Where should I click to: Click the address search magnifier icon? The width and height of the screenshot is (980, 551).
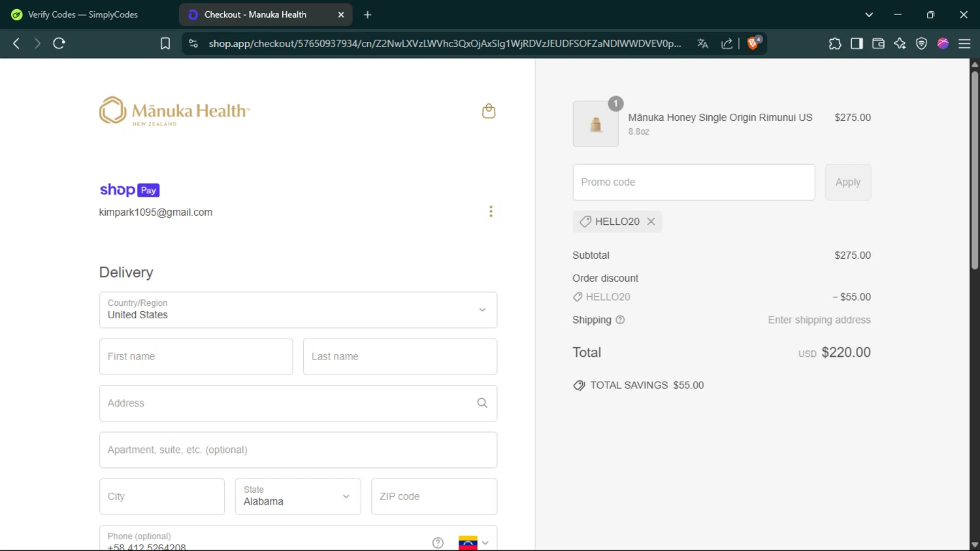(x=482, y=403)
